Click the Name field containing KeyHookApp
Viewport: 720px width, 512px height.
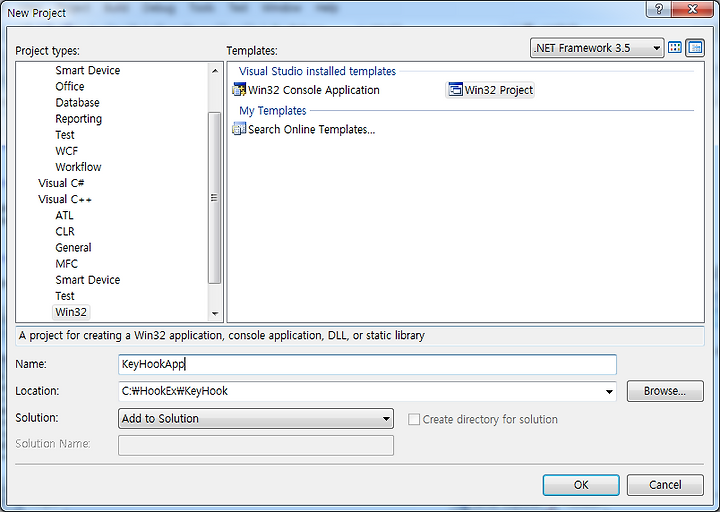(367, 364)
